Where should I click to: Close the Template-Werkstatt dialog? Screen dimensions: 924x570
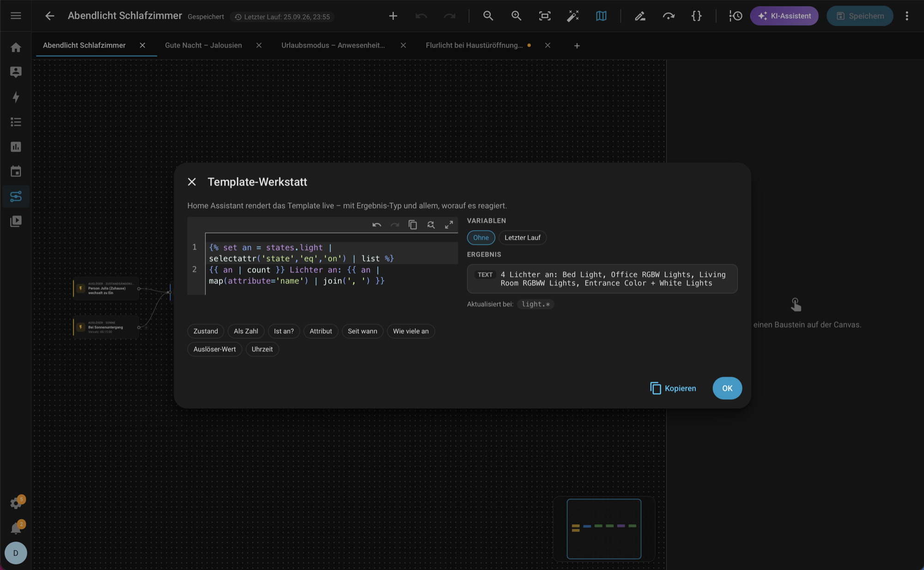pyautogui.click(x=192, y=182)
